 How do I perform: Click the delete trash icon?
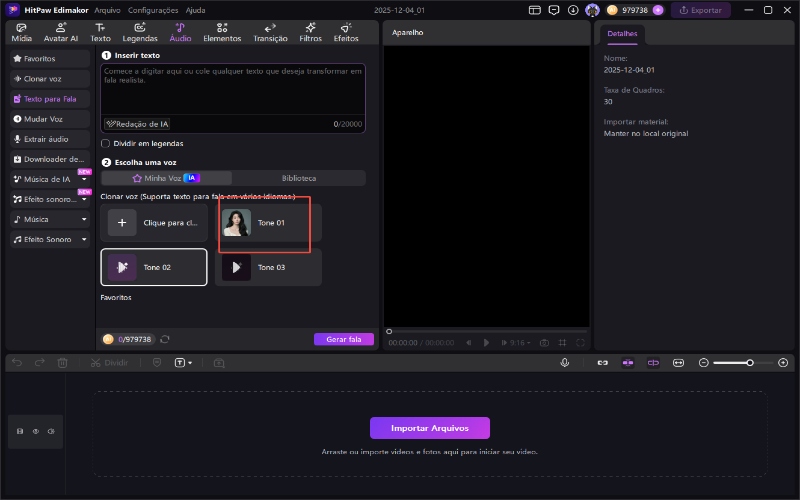pos(62,363)
